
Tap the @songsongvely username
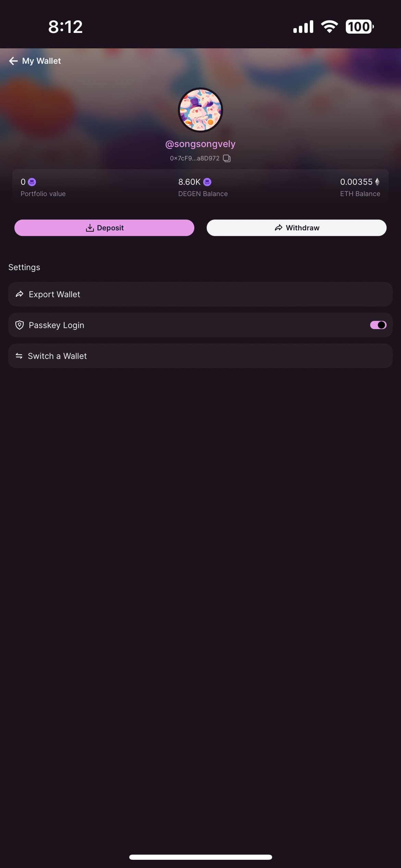[200, 144]
